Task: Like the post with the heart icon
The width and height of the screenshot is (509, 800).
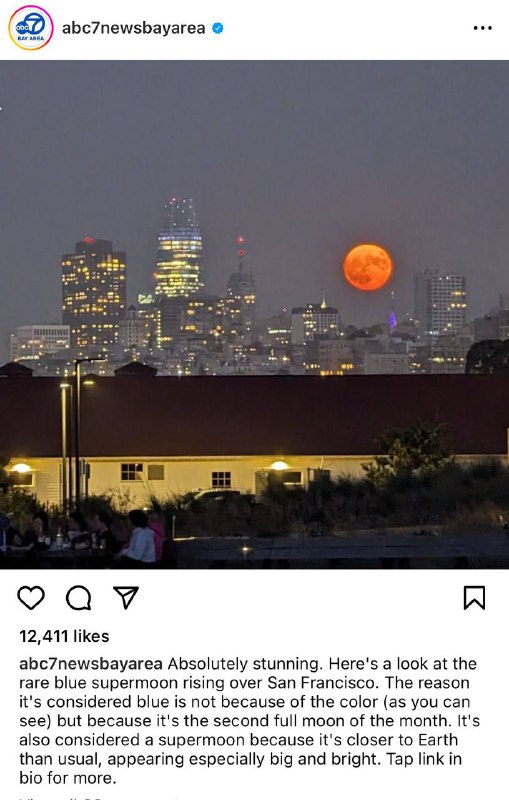Action: tap(31, 597)
